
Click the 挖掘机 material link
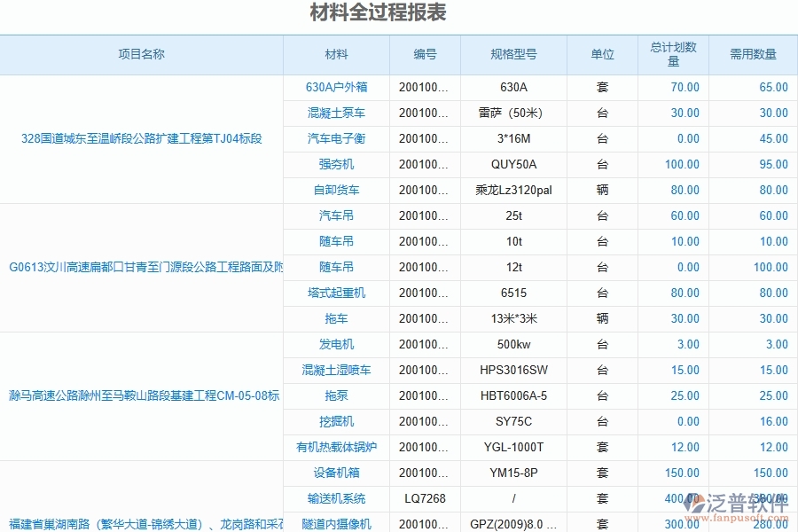335,421
